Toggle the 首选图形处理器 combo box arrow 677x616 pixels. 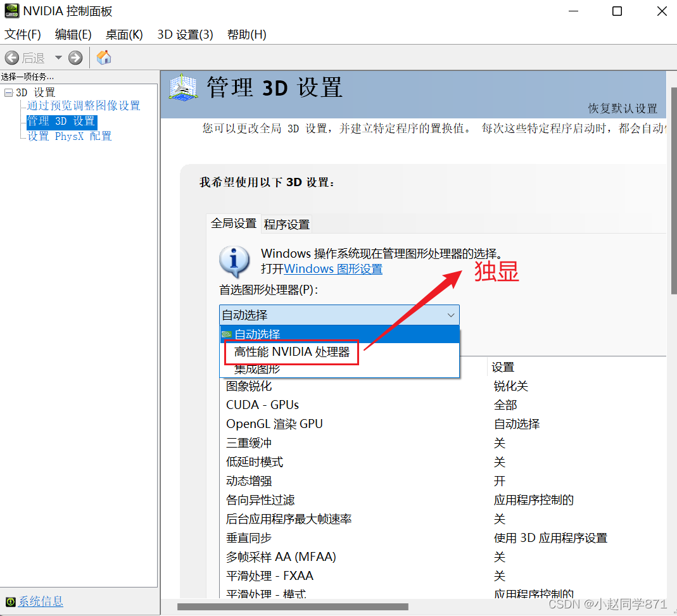[451, 315]
